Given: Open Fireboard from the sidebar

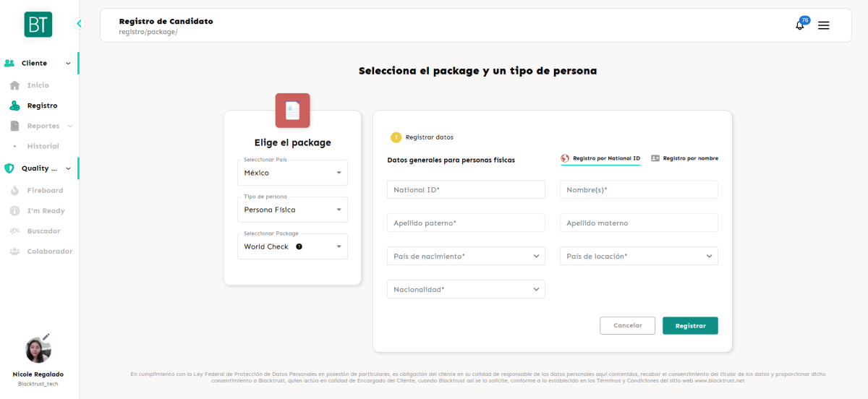Looking at the screenshot, I should pyautogui.click(x=45, y=190).
